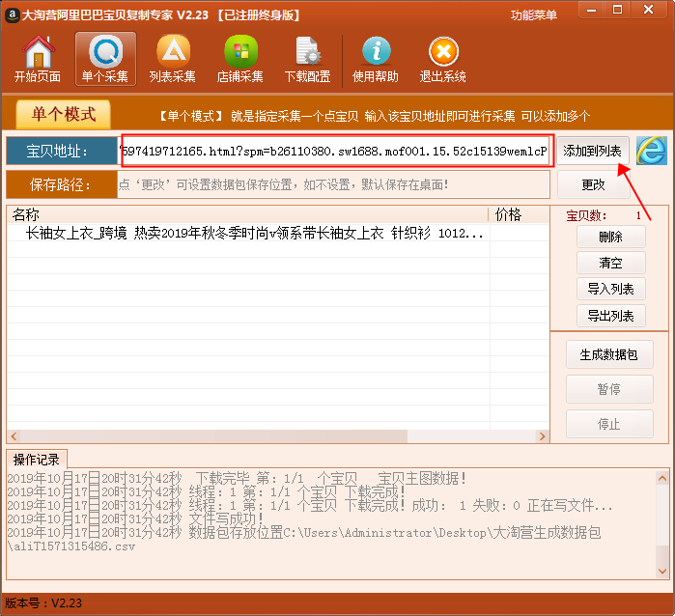Click the 删除 button
The height and width of the screenshot is (616, 675).
pos(611,237)
